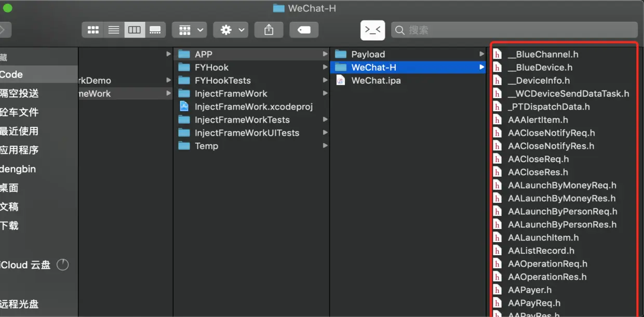644x317 pixels.
Task: Switch Finder to list view
Action: 114,30
